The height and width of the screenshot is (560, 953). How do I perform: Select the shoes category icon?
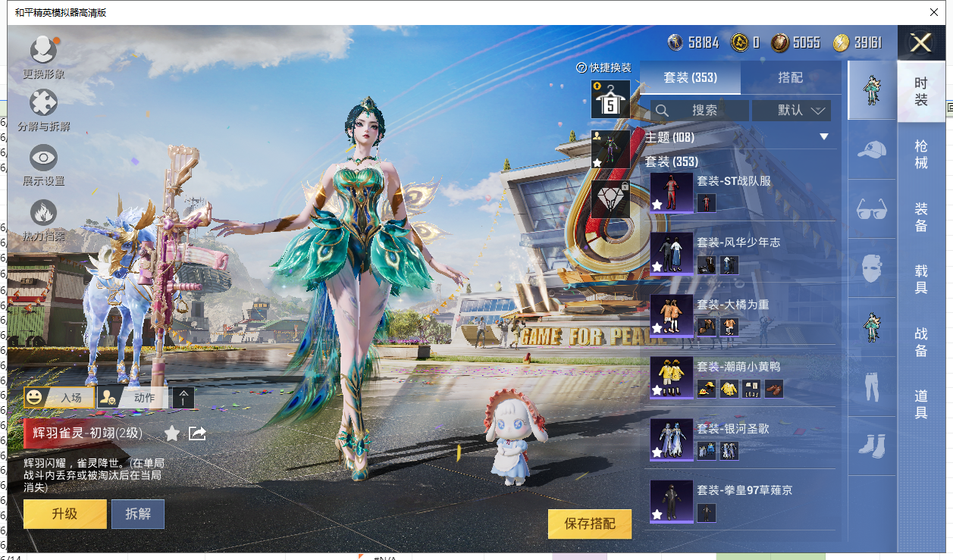pyautogui.click(x=872, y=446)
